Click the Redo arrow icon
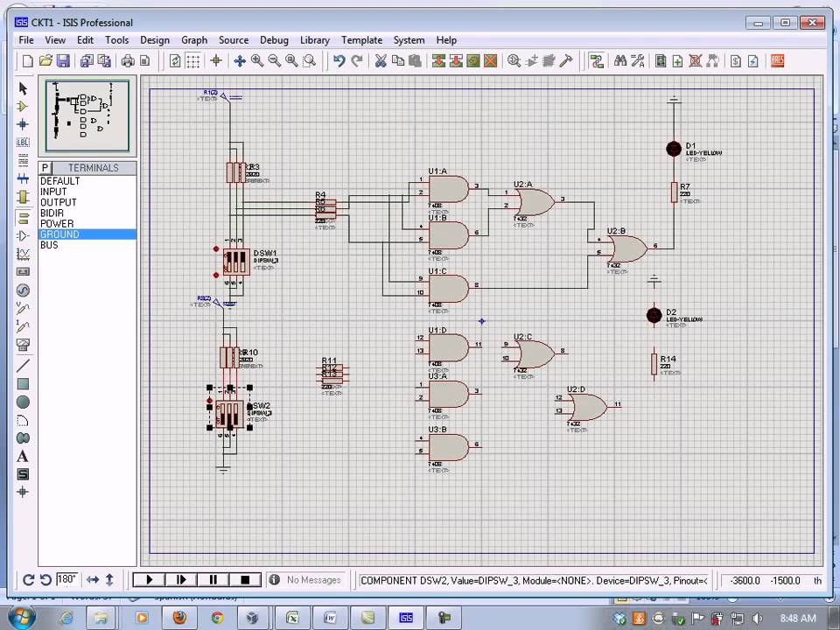 357,61
